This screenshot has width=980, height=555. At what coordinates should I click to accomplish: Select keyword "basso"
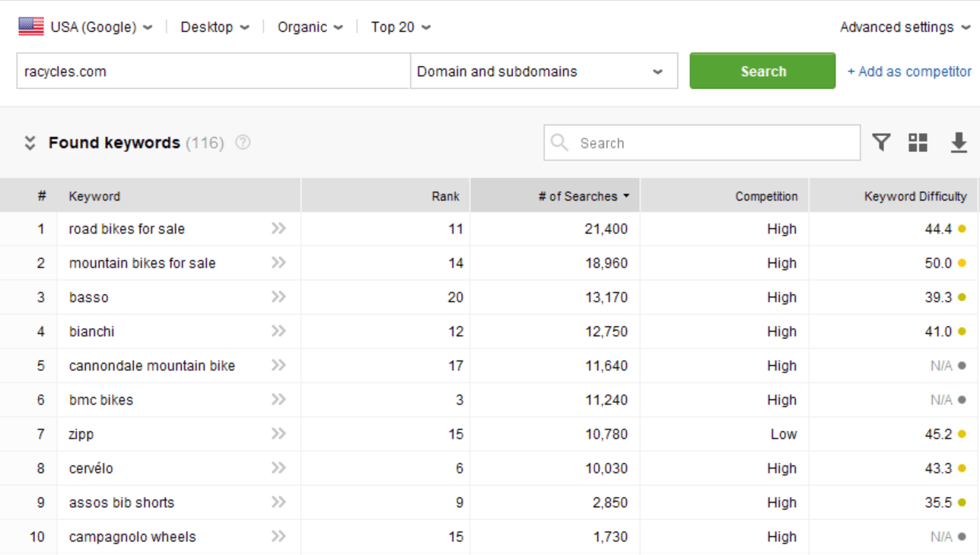pos(88,297)
